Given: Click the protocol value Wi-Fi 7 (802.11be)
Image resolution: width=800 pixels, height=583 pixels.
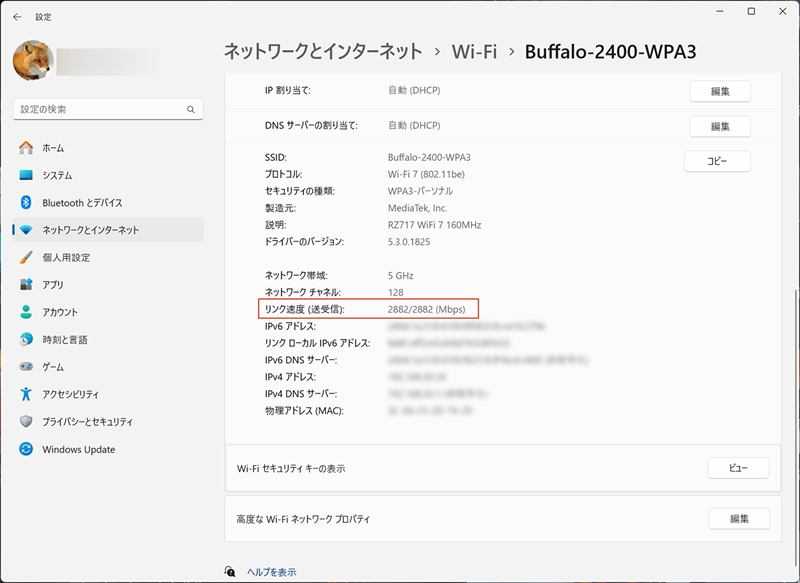Looking at the screenshot, I should [x=426, y=174].
